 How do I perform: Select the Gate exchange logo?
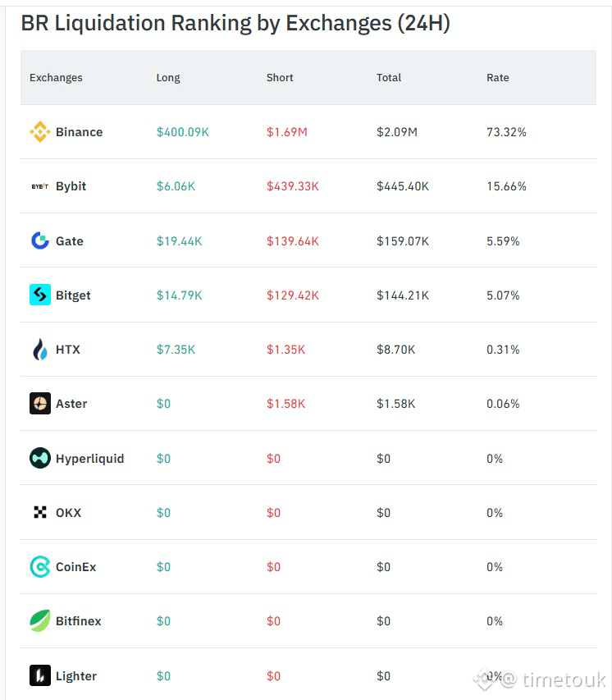[39, 240]
